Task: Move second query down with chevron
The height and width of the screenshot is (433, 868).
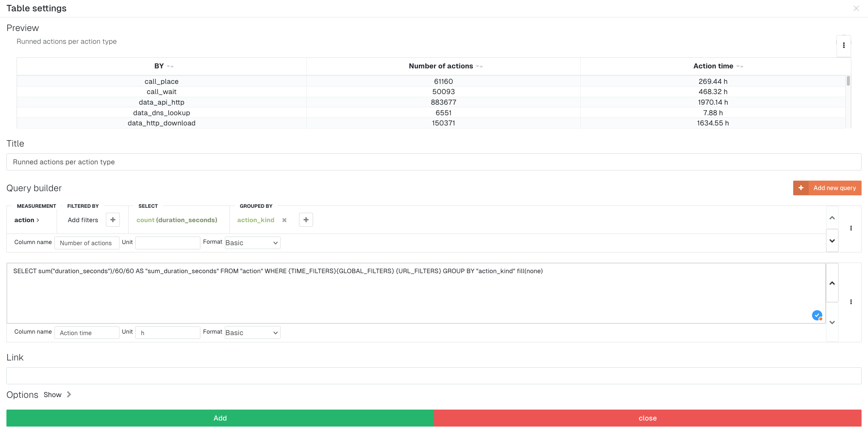Action: [832, 322]
